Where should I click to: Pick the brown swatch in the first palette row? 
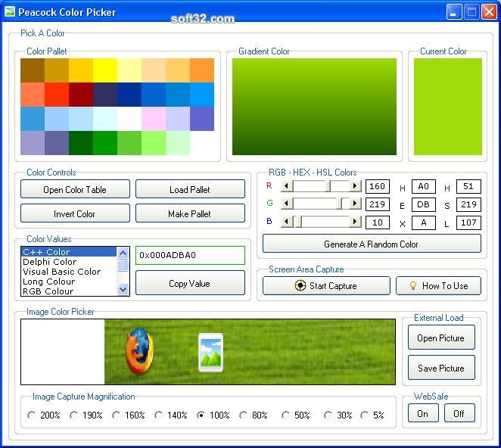coord(33,70)
